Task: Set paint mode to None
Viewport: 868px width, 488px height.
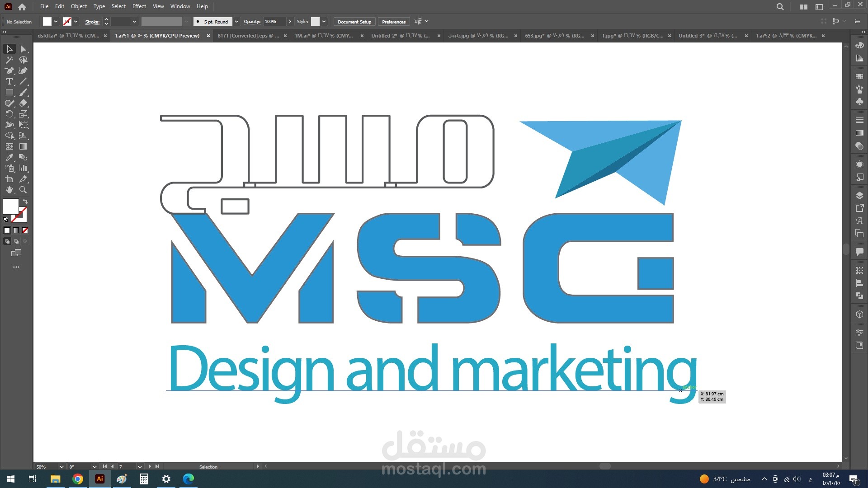Action: click(x=25, y=230)
